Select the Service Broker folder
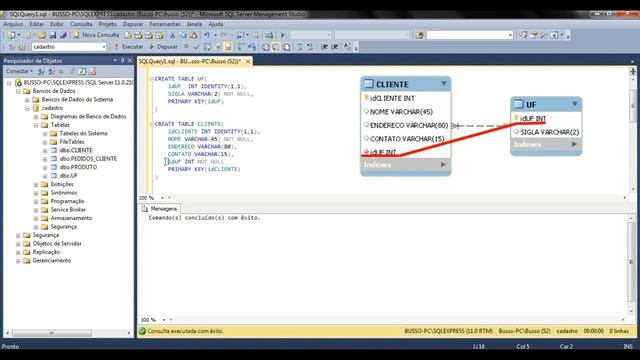This screenshot has width=640, height=360. (x=68, y=210)
